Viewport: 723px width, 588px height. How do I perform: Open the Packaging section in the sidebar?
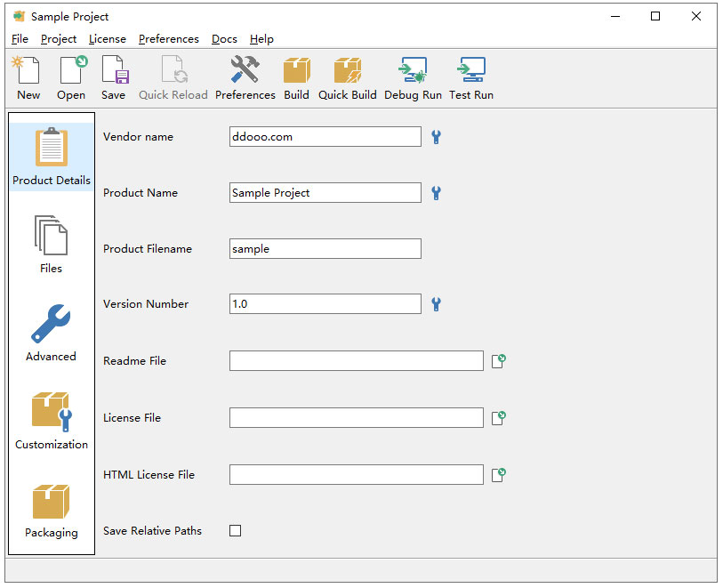[52, 511]
